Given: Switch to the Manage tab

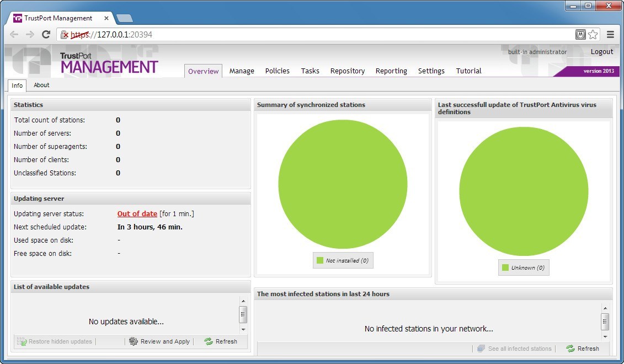Looking at the screenshot, I should (x=241, y=71).
